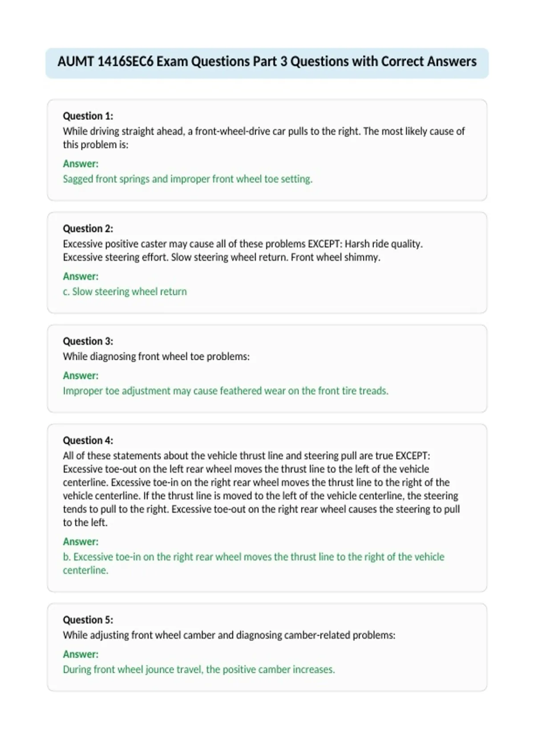Click the Question 1 answer about sagged springs
The width and height of the screenshot is (534, 756).
pos(187,179)
